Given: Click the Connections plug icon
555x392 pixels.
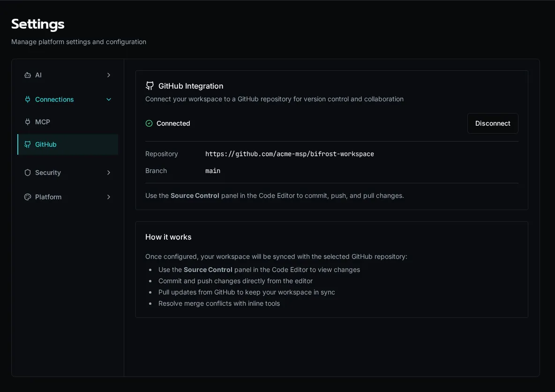Looking at the screenshot, I should (27, 99).
